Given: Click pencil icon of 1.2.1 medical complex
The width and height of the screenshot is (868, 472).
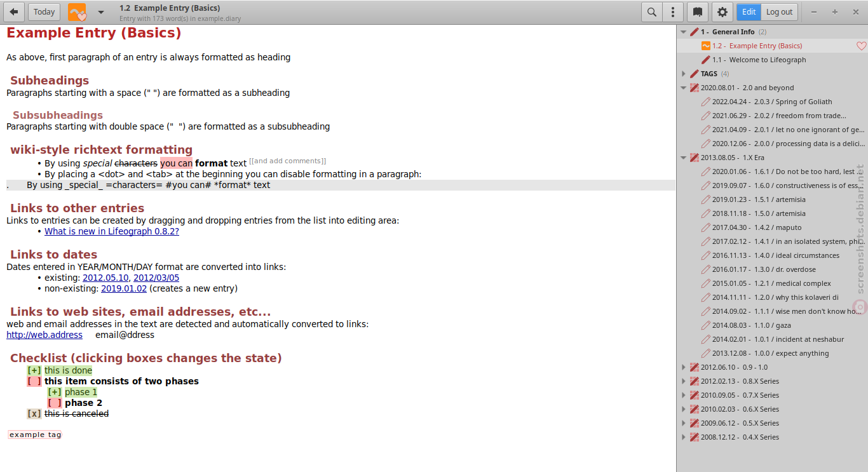Looking at the screenshot, I should pyautogui.click(x=705, y=283).
